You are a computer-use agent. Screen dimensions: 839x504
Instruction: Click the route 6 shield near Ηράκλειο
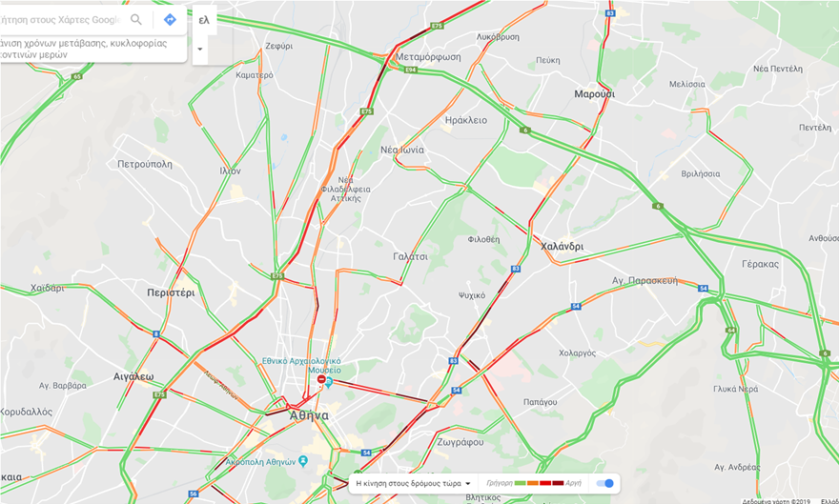pos(525,130)
